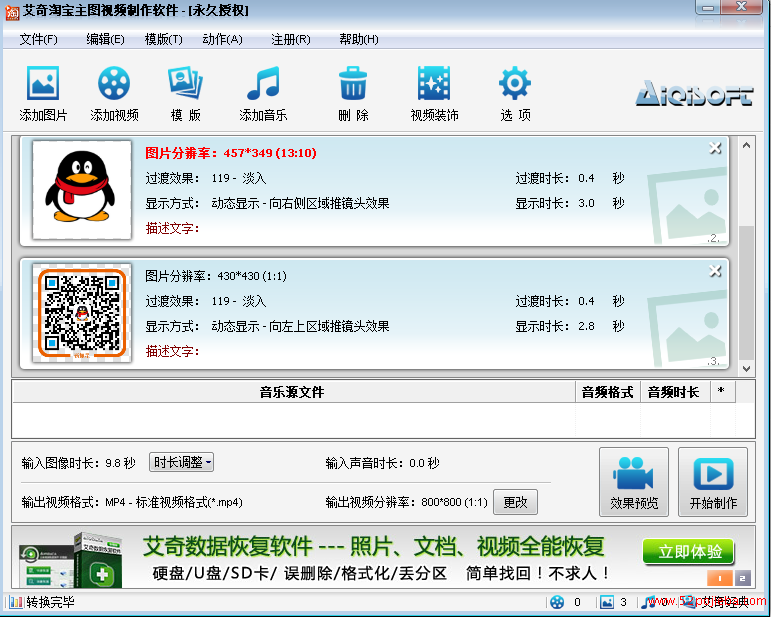771x617 pixels.
Task: Open the 帮助(H) menu
Action: (x=359, y=39)
